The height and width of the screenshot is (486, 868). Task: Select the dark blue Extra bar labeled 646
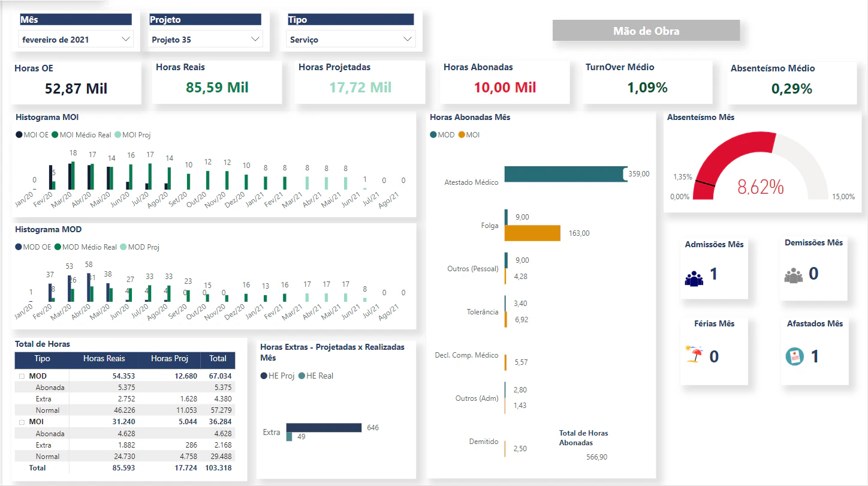pyautogui.click(x=324, y=428)
